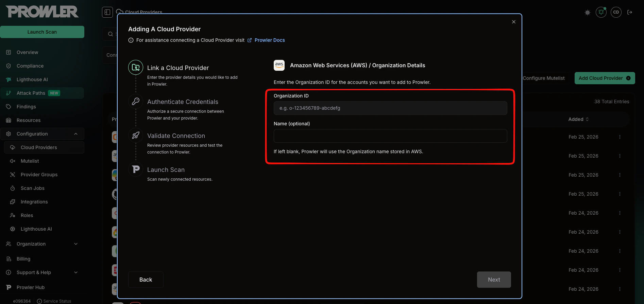Click the Next button

(x=494, y=280)
